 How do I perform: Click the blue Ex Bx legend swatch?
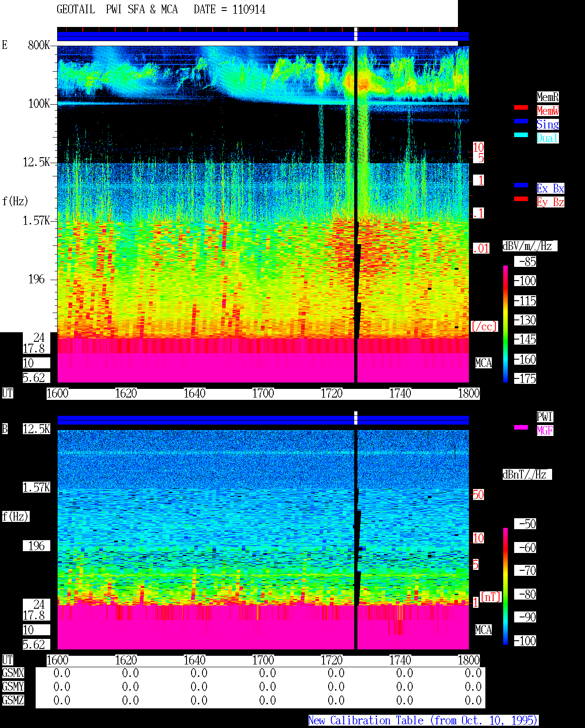click(x=521, y=185)
